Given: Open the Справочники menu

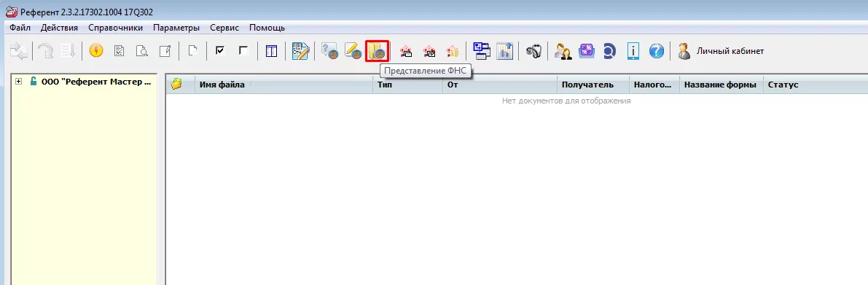Looking at the screenshot, I should point(115,28).
